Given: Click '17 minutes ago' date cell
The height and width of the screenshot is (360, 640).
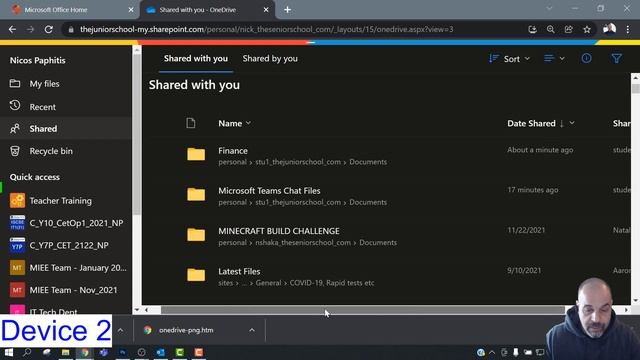Looking at the screenshot, I should (533, 190).
